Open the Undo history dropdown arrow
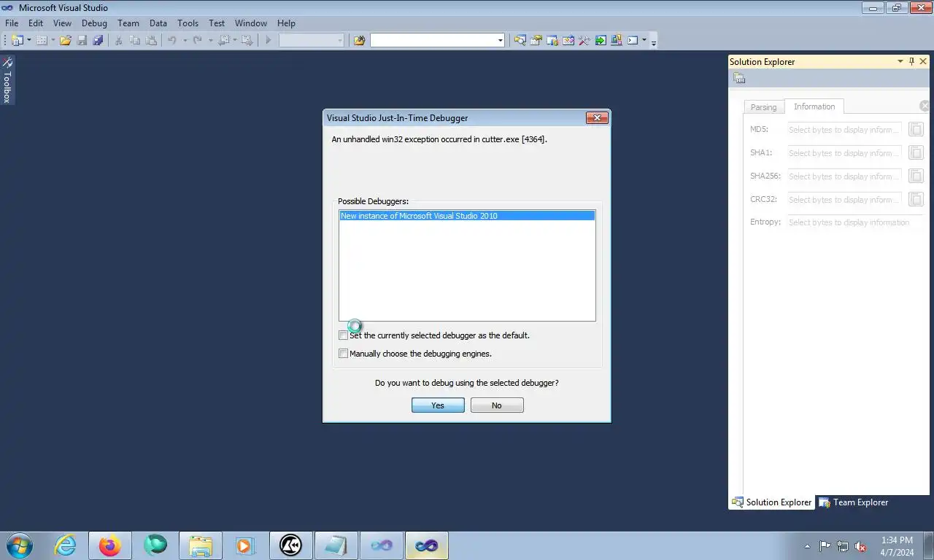The width and height of the screenshot is (934, 560). coord(185,41)
